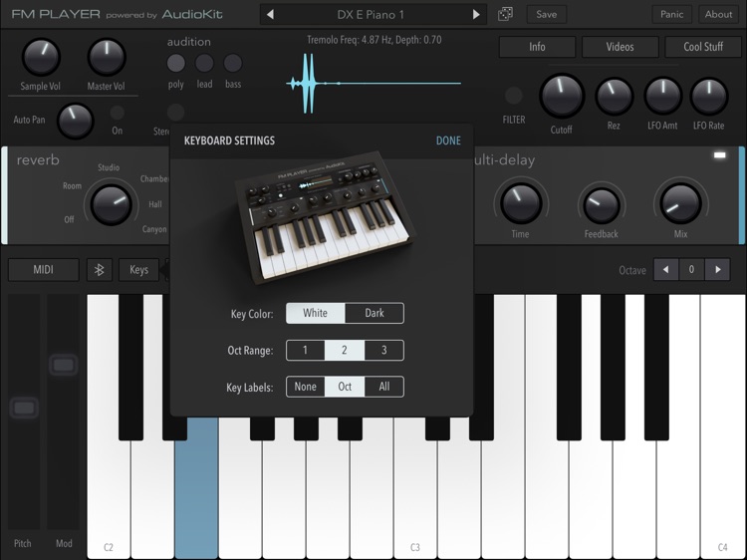Set Key Labels to None
The image size is (747, 560).
coord(306,387)
